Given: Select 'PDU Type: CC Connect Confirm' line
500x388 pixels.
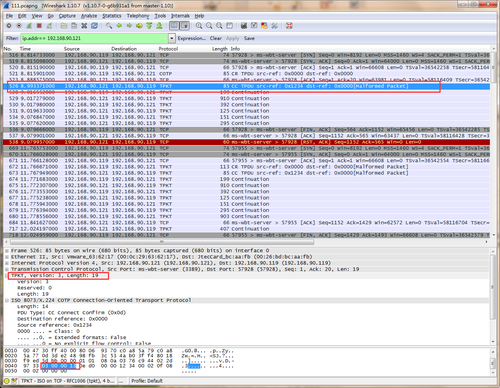Looking at the screenshot, I should pos(72,313).
